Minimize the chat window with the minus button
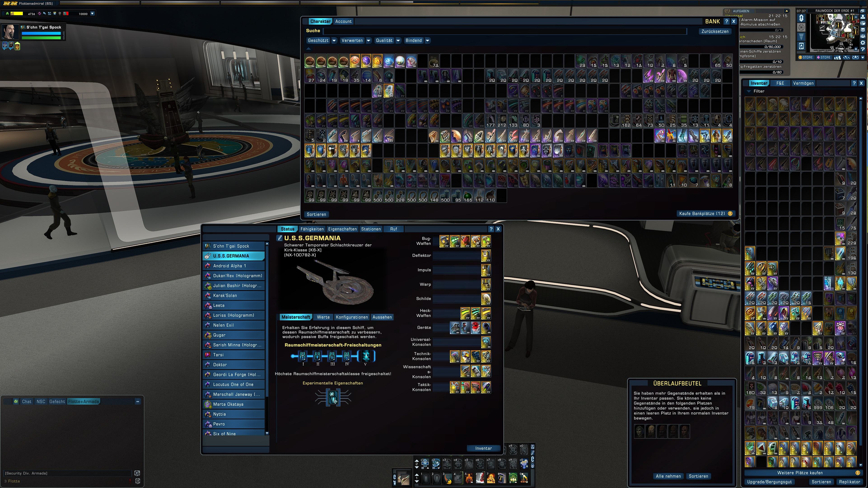Image resolution: width=868 pixels, height=488 pixels. 138,401
